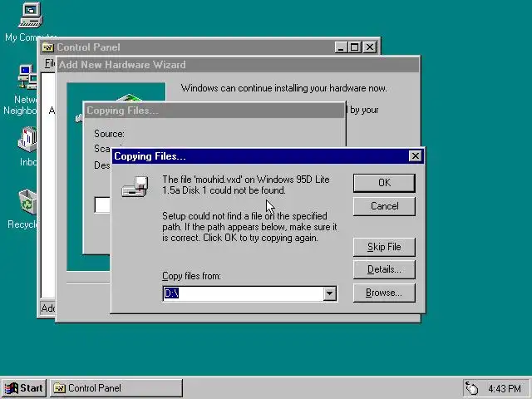This screenshot has height=399, width=532.
Task: Minimize the Control Panel window
Action: click(x=341, y=47)
